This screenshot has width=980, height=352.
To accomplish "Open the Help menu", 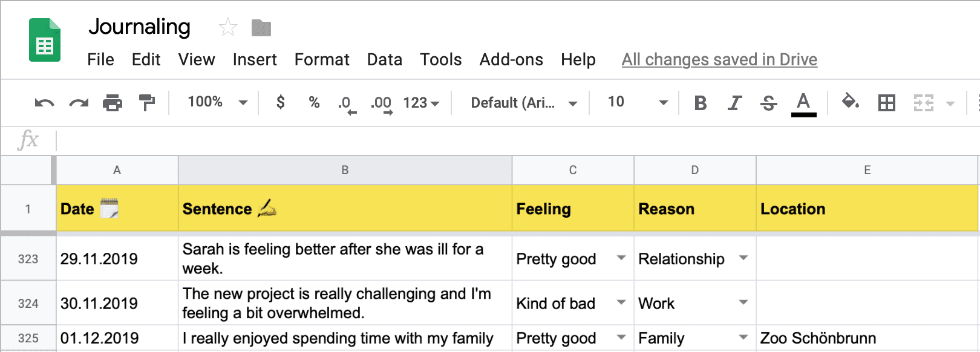I will (578, 59).
